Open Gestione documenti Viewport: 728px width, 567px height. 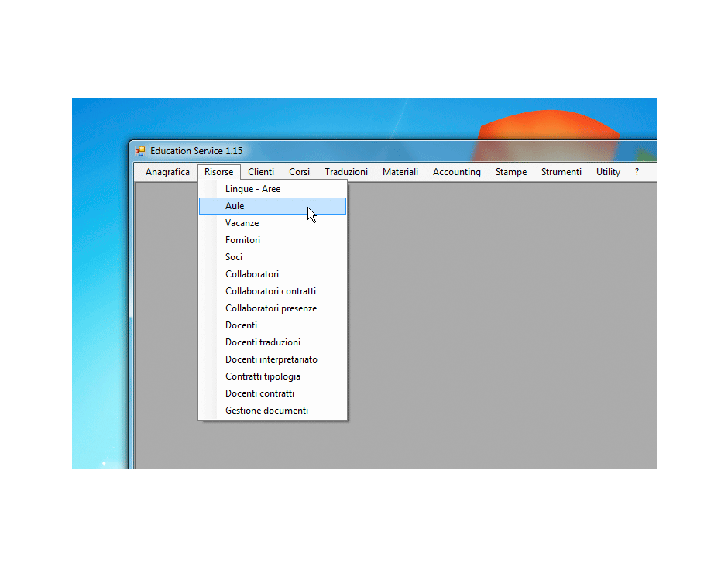[x=273, y=411]
